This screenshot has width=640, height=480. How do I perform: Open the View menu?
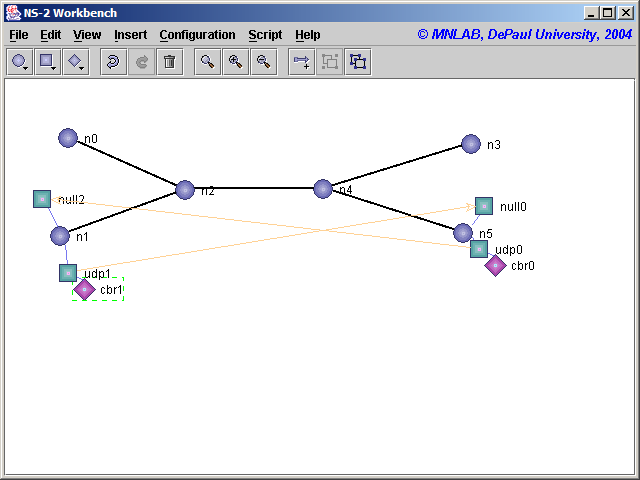tap(87, 35)
